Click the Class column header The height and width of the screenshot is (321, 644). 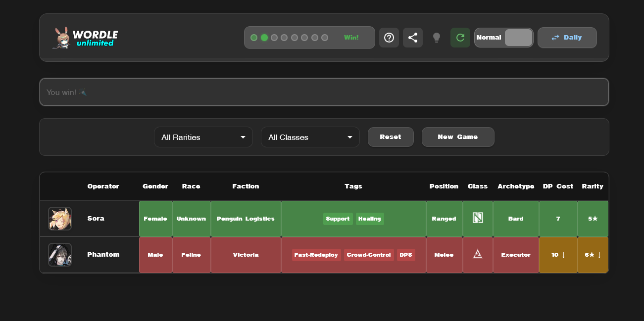(478, 186)
